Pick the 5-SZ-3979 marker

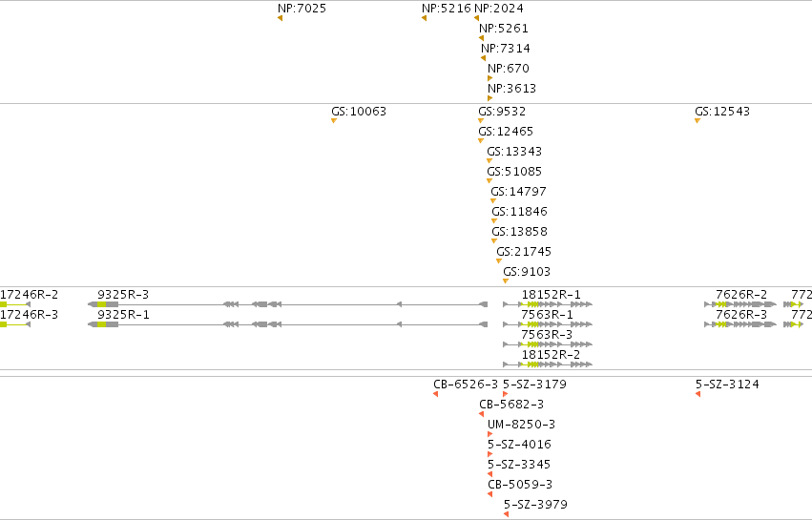(507, 514)
